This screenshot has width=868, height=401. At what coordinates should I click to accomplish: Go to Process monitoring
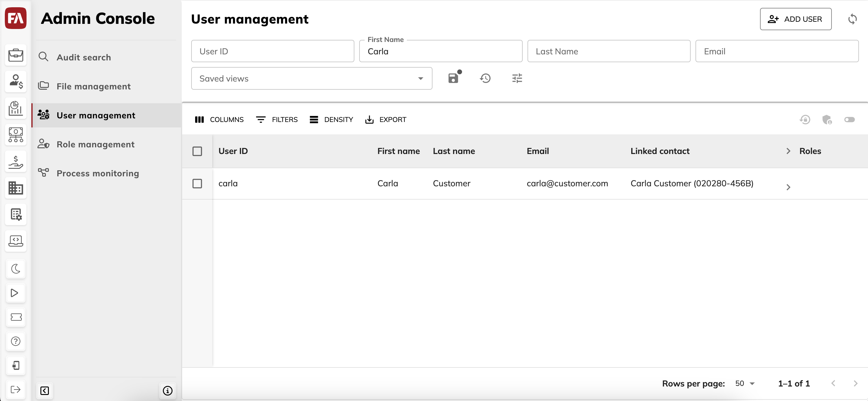pos(106,173)
